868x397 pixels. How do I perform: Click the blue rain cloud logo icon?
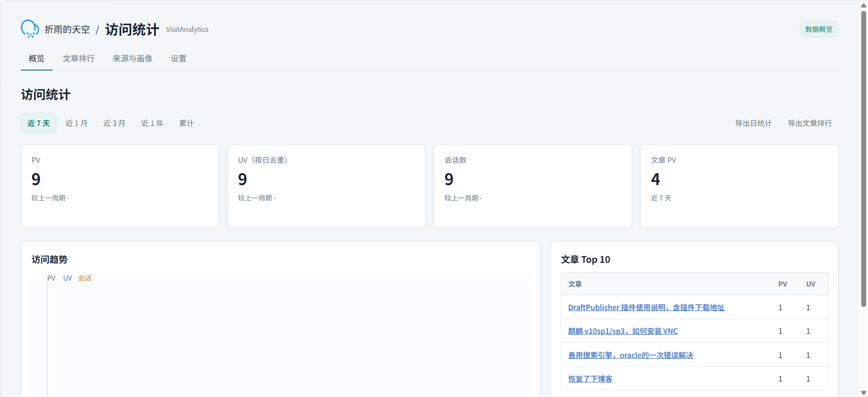(x=30, y=29)
